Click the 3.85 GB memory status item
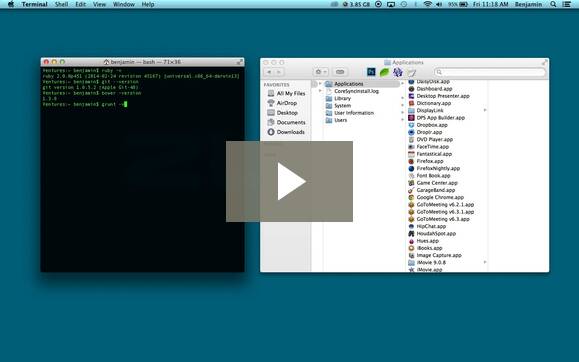579x362 pixels. (356, 4)
